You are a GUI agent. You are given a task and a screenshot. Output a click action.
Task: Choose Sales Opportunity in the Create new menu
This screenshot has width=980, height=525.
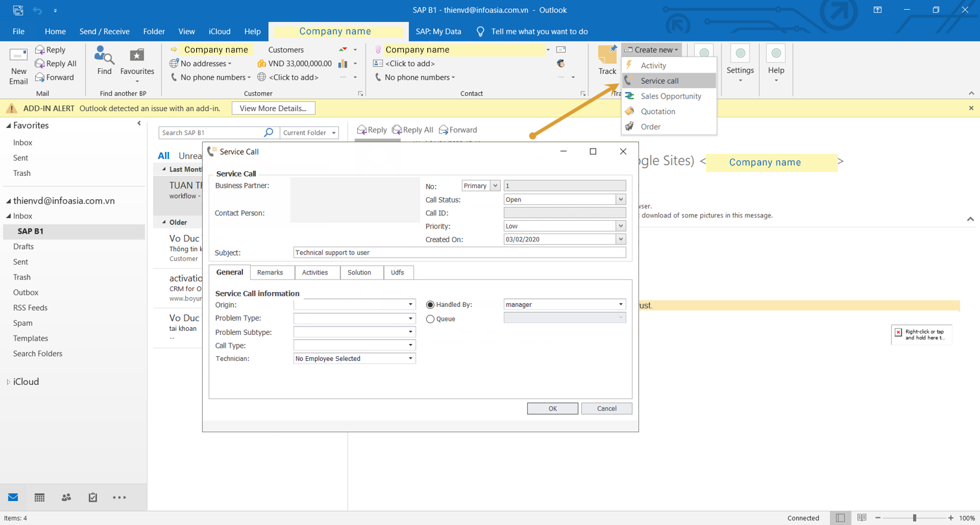pyautogui.click(x=669, y=96)
